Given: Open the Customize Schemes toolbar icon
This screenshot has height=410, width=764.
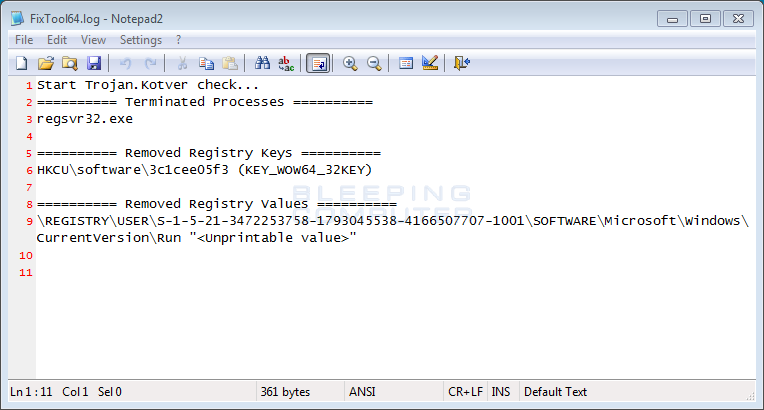Looking at the screenshot, I should pyautogui.click(x=430, y=63).
